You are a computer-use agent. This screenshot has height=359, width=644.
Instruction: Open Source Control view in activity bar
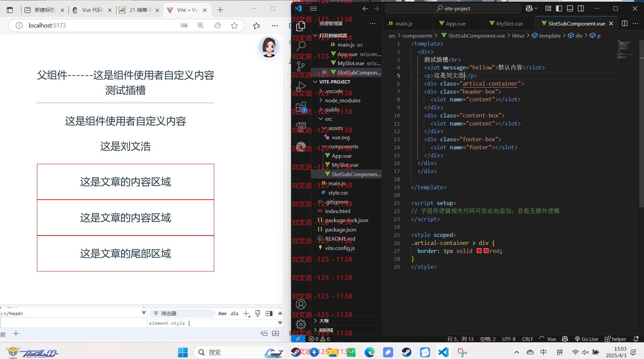click(301, 66)
